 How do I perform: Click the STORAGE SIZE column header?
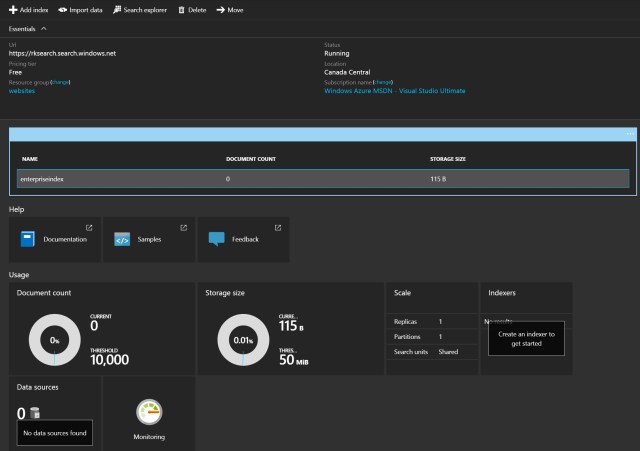point(448,159)
